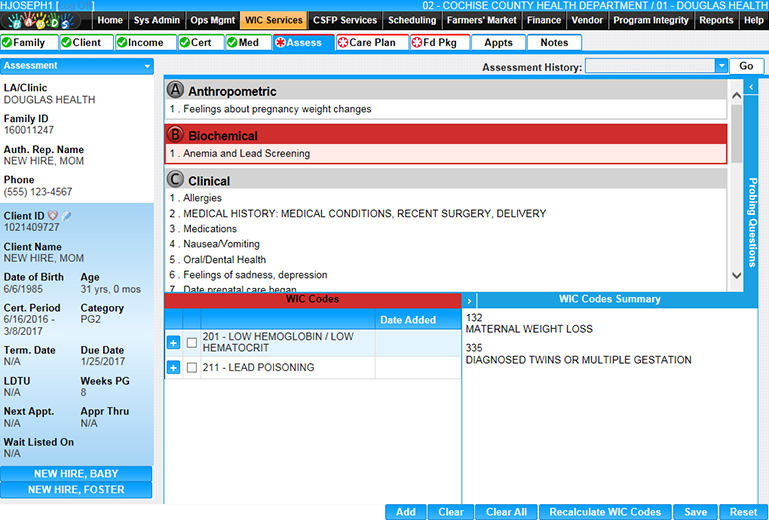Open the Care Plan tab
The image size is (769, 520).
373,43
